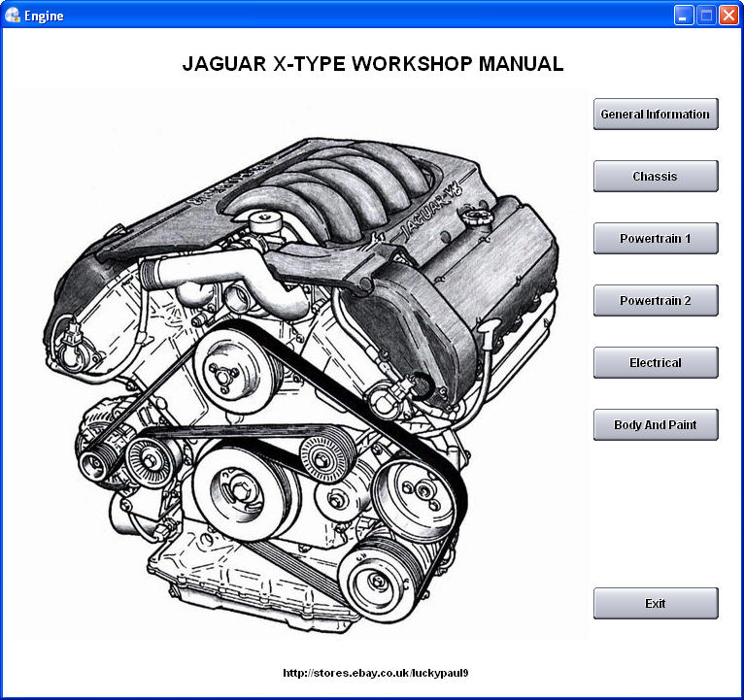Open the General Information section
This screenshot has width=744, height=700.
point(656,114)
